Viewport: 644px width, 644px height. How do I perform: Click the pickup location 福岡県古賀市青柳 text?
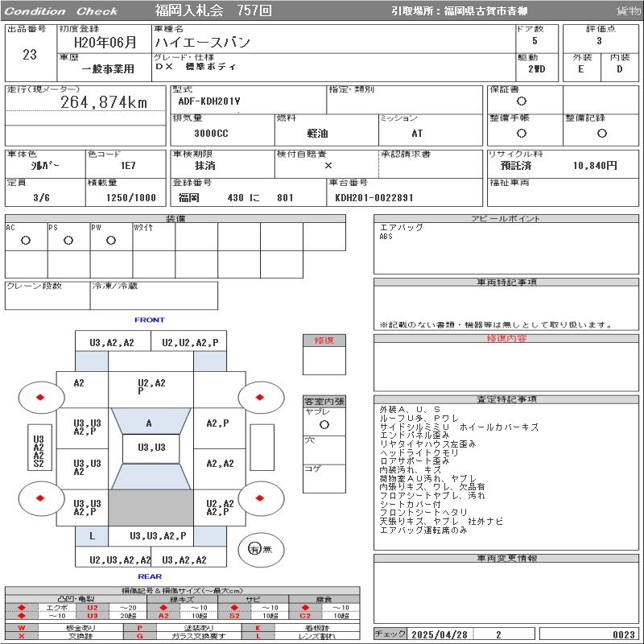pos(485,11)
